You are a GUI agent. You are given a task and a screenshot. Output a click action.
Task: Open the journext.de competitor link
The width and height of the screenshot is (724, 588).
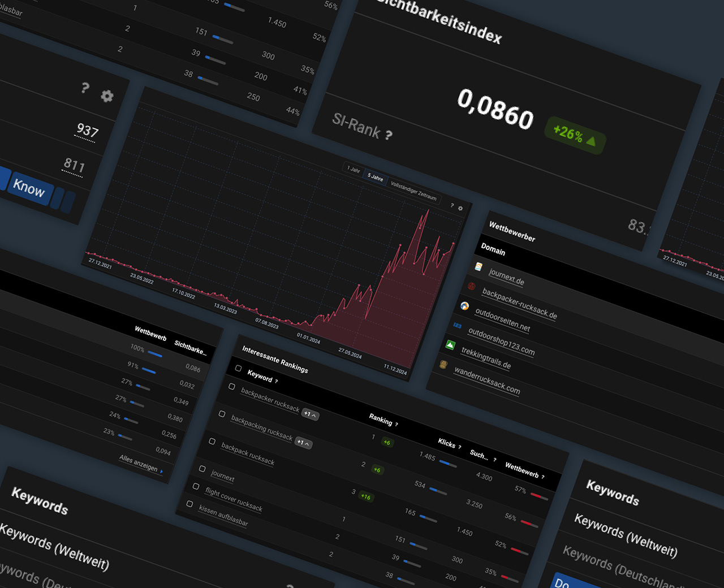point(507,277)
